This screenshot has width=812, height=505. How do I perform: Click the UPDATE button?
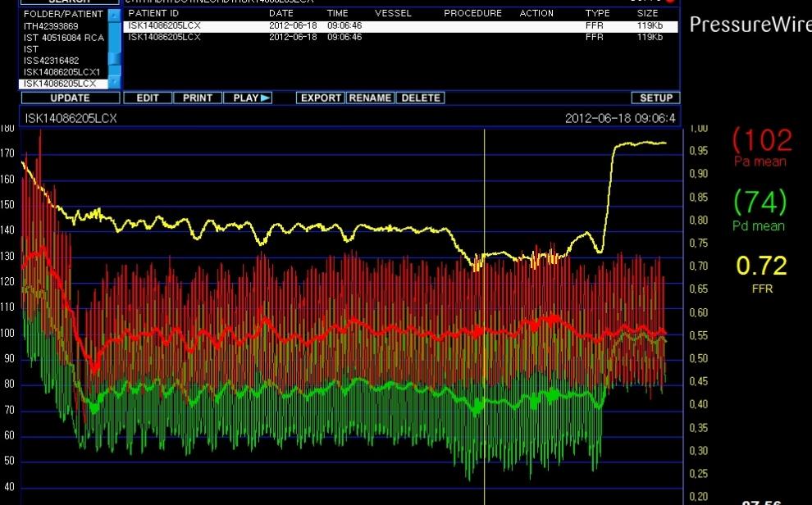click(x=71, y=98)
